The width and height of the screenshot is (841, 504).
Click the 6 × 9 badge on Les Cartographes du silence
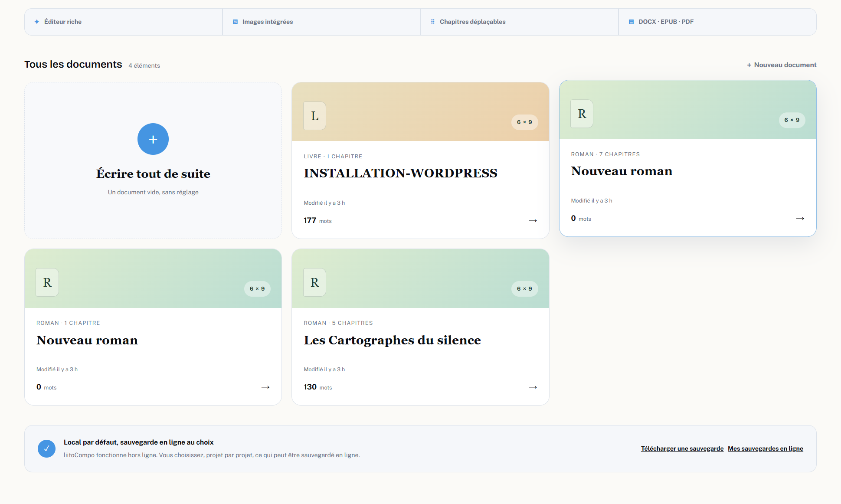pos(524,288)
